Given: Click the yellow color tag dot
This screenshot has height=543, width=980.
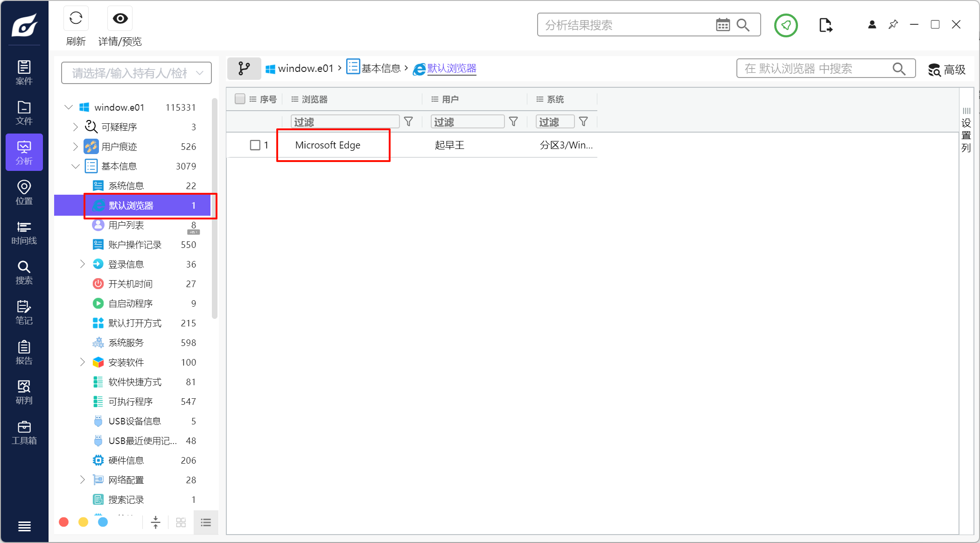Looking at the screenshot, I should (x=83, y=522).
